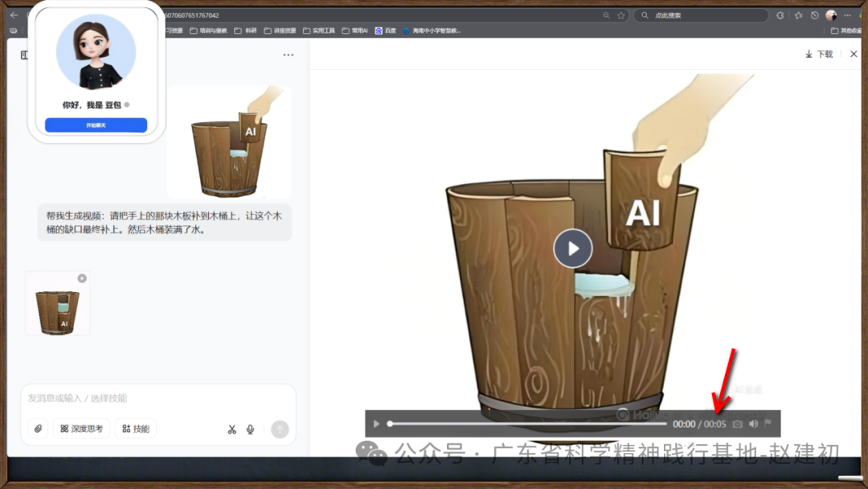
Task: Mute the video with the speaker icon
Action: tap(753, 424)
